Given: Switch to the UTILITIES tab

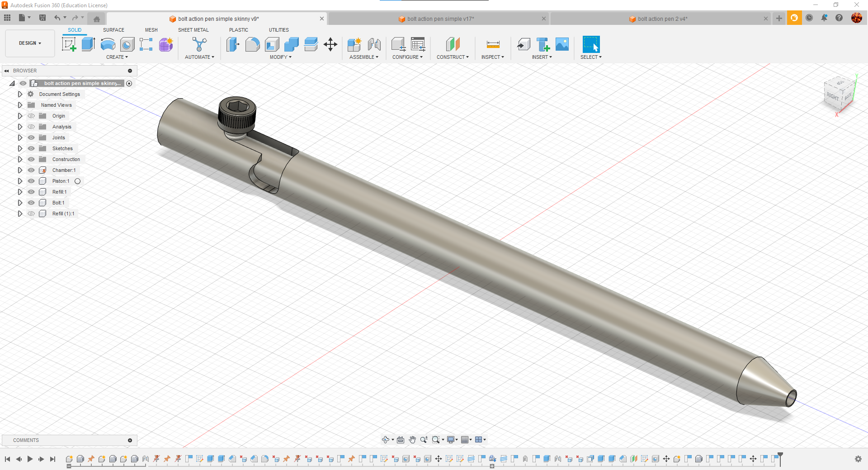Looking at the screenshot, I should [279, 30].
